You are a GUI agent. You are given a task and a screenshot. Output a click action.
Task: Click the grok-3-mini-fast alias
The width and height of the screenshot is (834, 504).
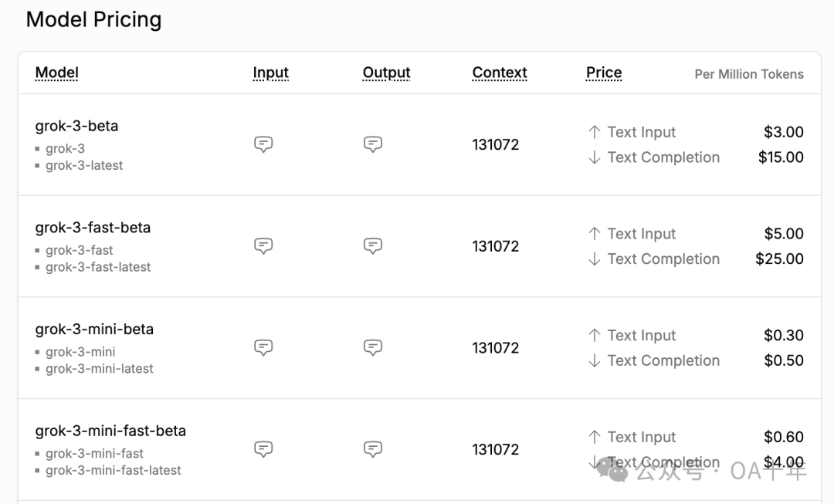tap(94, 453)
